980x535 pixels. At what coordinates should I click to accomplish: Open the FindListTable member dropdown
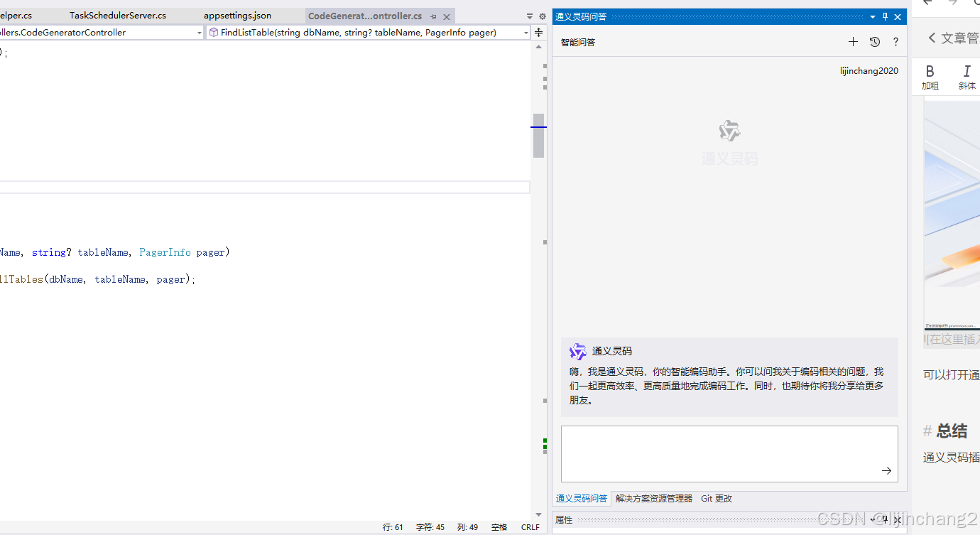526,33
